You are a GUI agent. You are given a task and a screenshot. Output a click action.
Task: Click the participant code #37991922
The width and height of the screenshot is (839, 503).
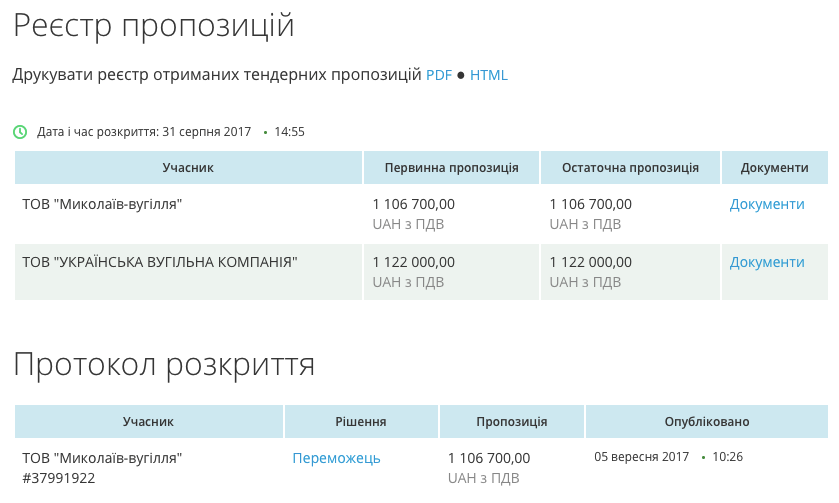(x=59, y=478)
